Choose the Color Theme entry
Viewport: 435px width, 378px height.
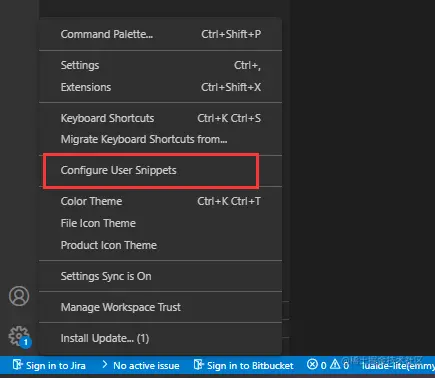161,201
